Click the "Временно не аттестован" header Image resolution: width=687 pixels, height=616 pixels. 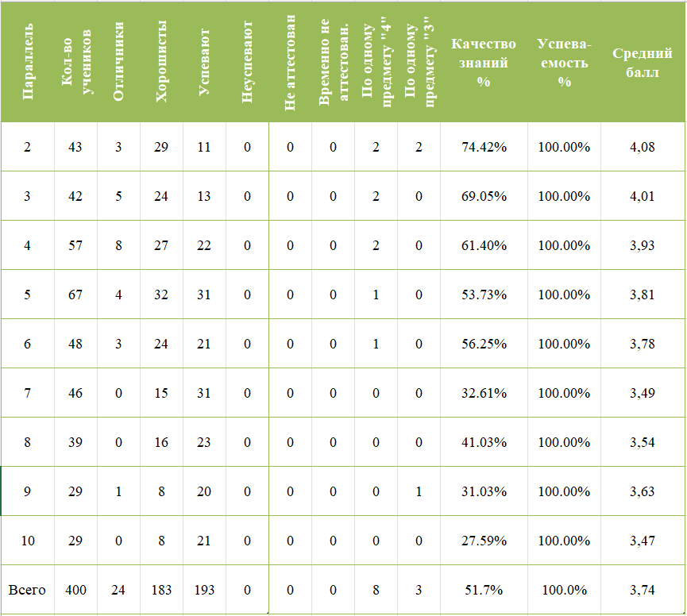pos(333,62)
